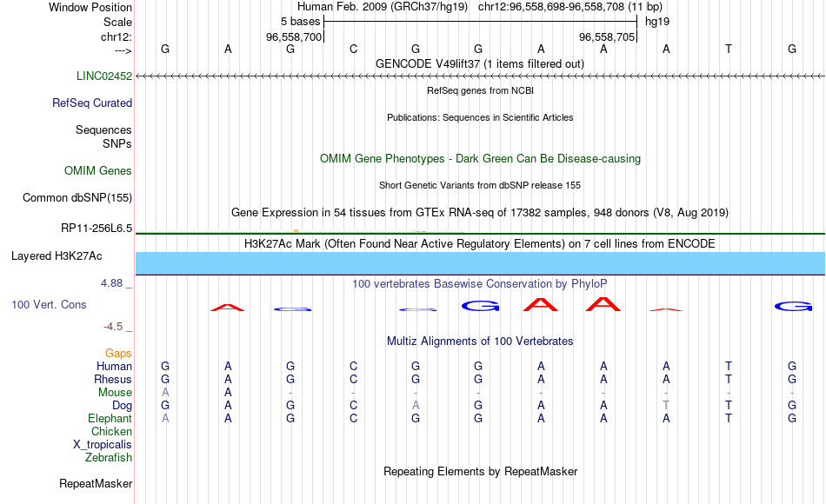Select the Dog species label
The width and height of the screenshot is (826, 504).
pyautogui.click(x=123, y=406)
